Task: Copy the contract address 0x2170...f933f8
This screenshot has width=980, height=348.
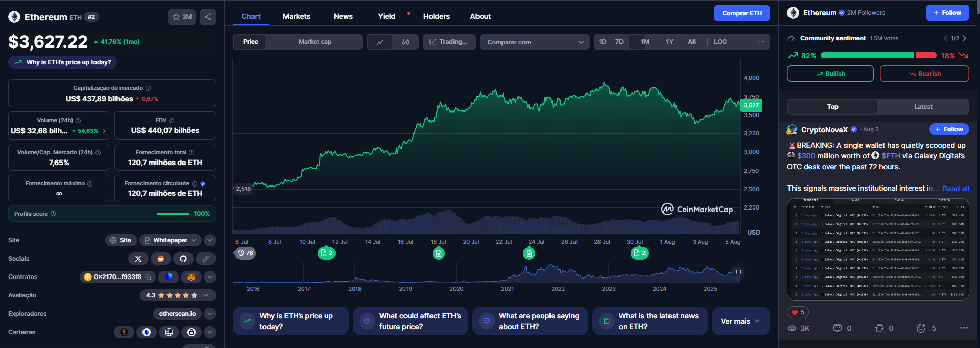Action: coord(148,277)
